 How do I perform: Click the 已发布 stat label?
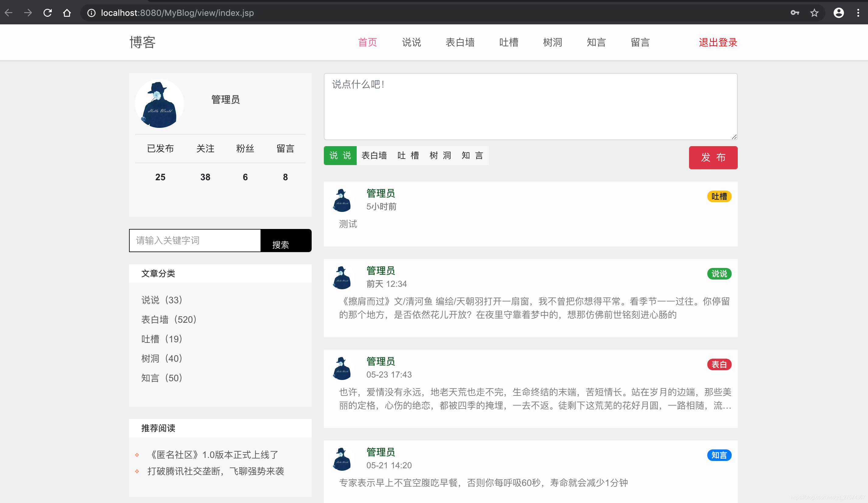click(x=160, y=149)
